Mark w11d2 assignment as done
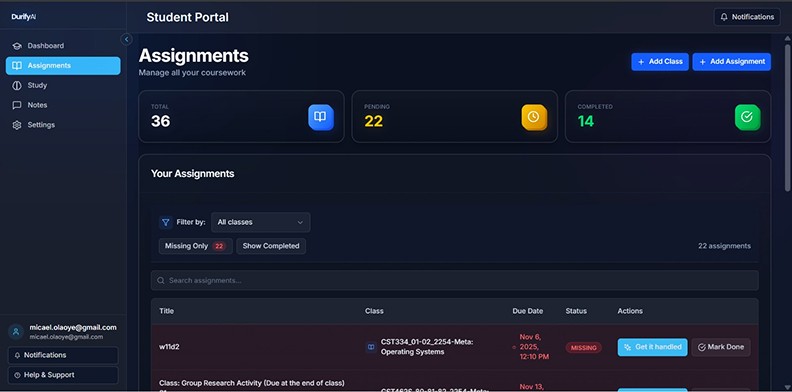This screenshot has width=792, height=392. click(721, 347)
